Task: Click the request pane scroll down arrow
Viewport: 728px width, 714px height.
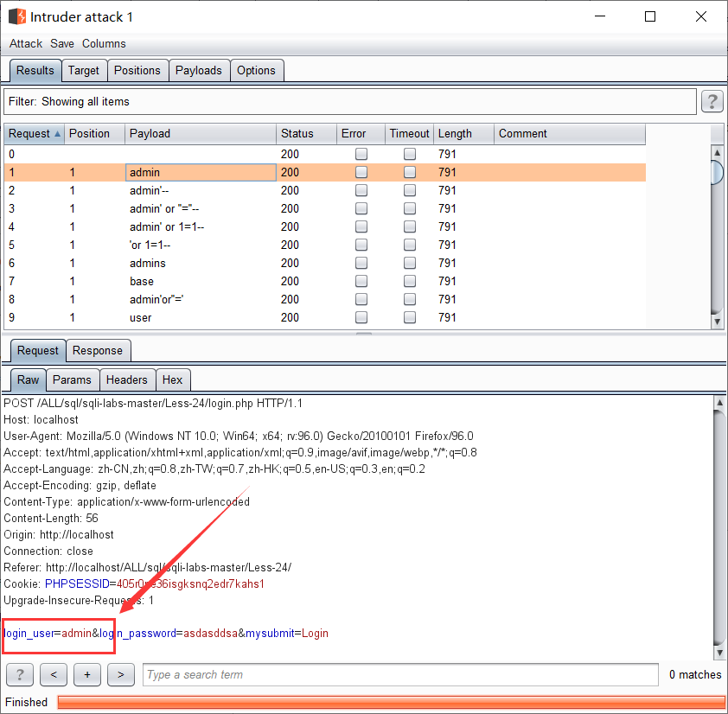Action: point(719,653)
